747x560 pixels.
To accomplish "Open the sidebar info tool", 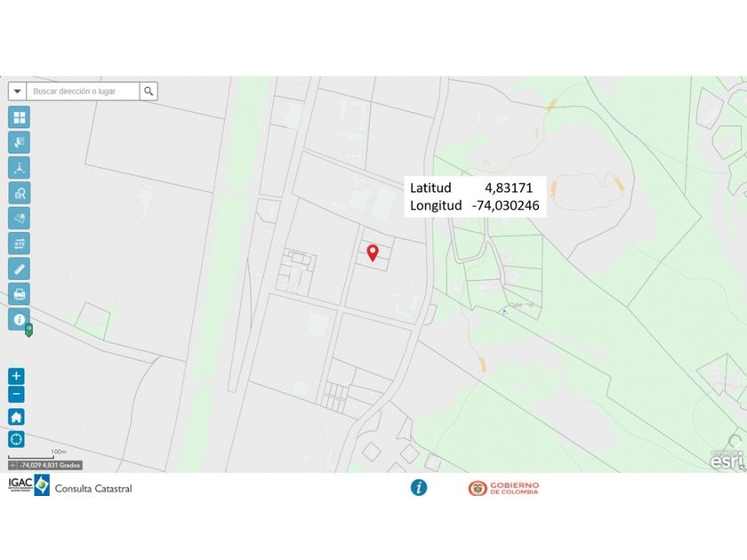I will click(19, 319).
